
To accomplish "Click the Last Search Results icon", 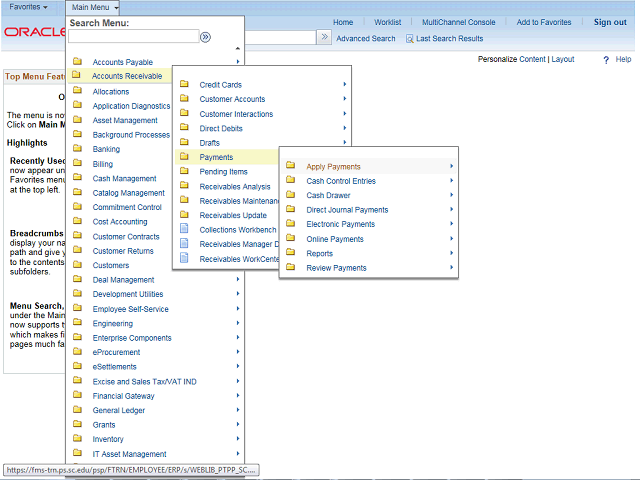I will click(410, 39).
